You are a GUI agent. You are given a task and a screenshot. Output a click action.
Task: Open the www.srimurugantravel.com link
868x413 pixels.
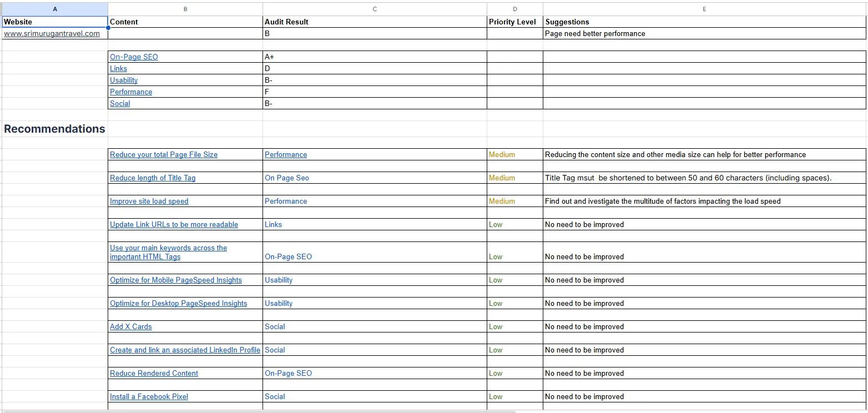(52, 33)
